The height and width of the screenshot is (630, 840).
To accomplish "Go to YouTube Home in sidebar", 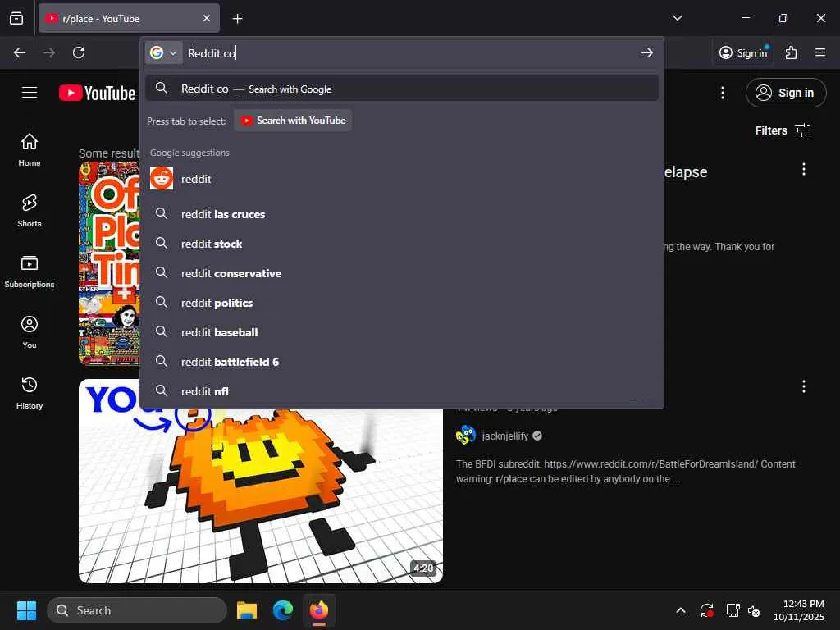I will (30, 149).
